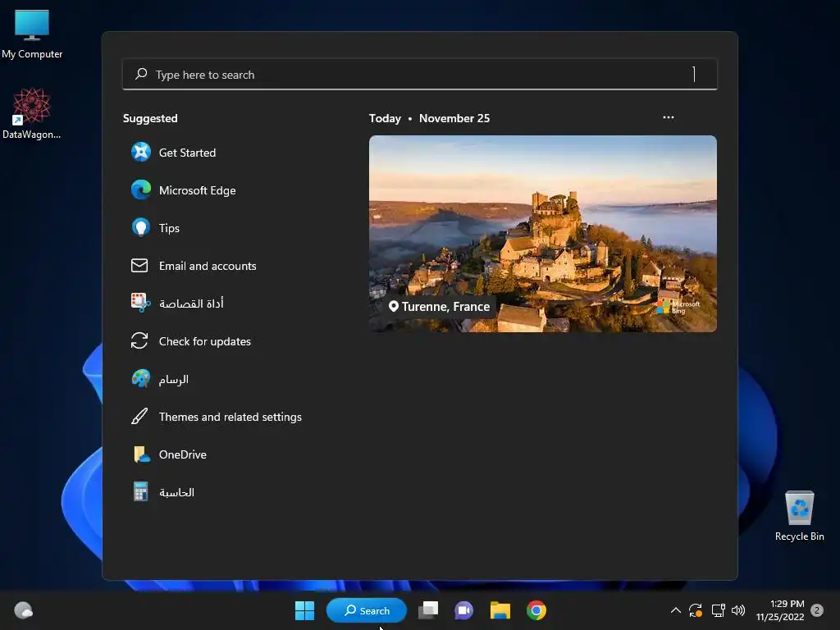The image size is (840, 630).
Task: Open Themes and related settings brush icon
Action: (x=139, y=416)
